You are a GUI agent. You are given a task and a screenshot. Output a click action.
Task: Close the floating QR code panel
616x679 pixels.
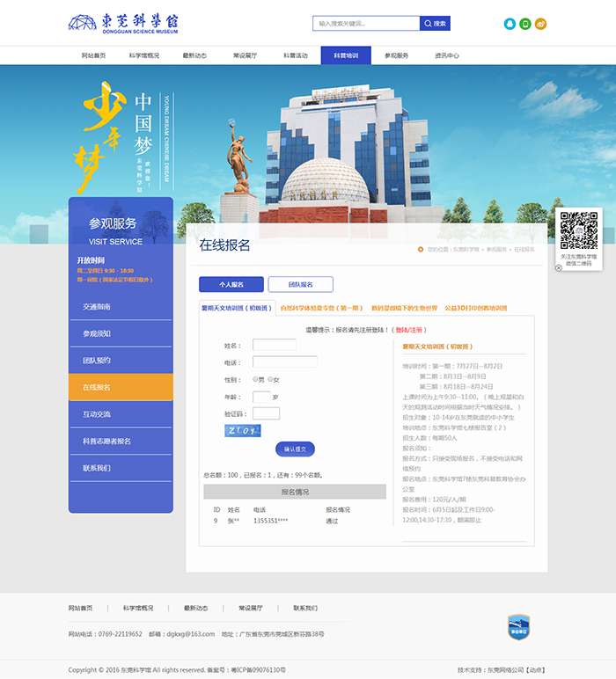point(558,268)
